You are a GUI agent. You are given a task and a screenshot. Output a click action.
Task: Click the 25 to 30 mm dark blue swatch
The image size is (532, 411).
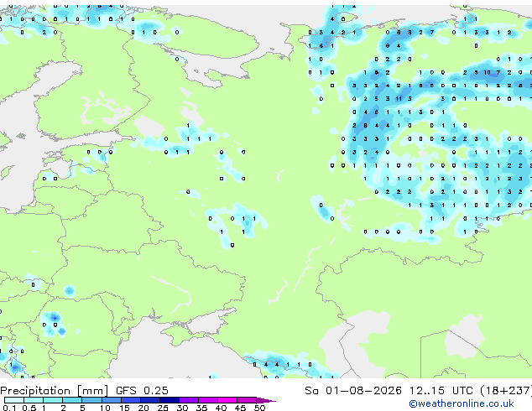(x=170, y=400)
